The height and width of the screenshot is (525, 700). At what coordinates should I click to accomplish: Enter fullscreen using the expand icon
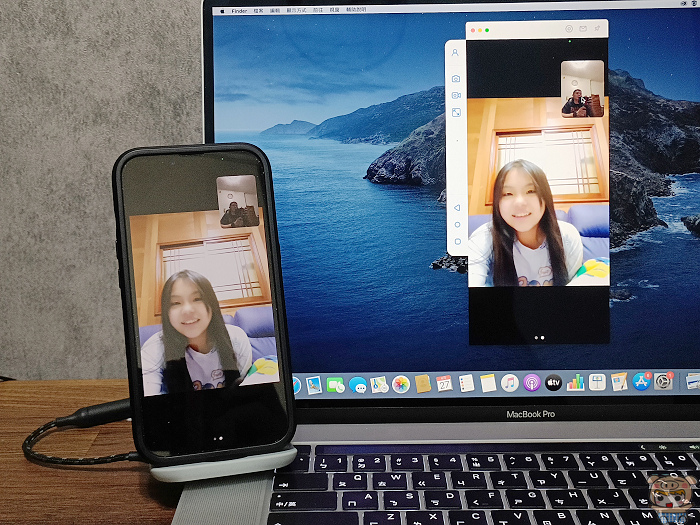[x=455, y=113]
